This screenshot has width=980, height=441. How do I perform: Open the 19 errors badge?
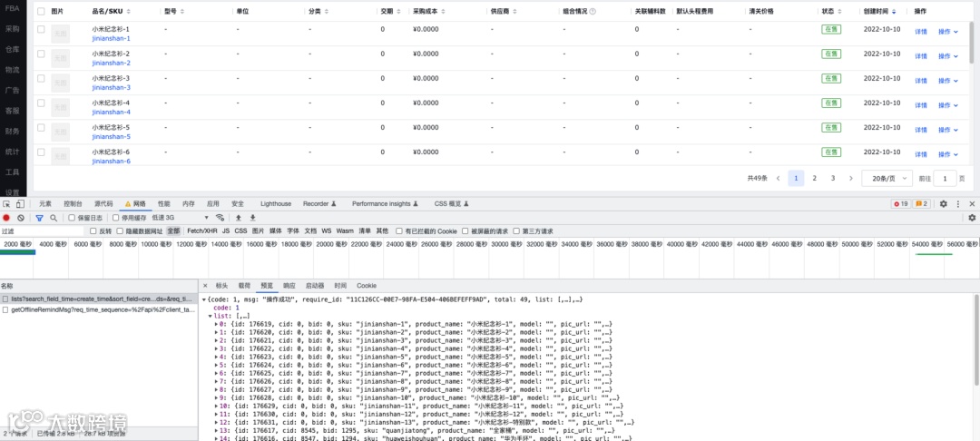tap(901, 203)
